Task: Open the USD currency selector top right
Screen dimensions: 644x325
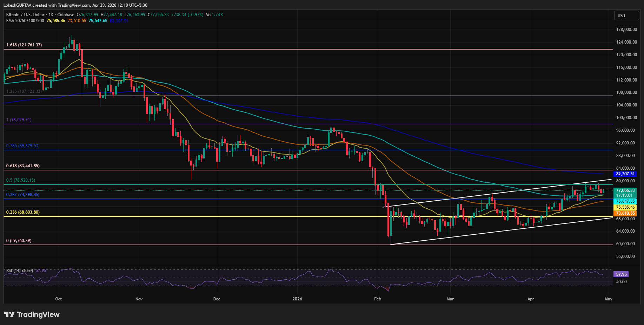Action: click(627, 15)
